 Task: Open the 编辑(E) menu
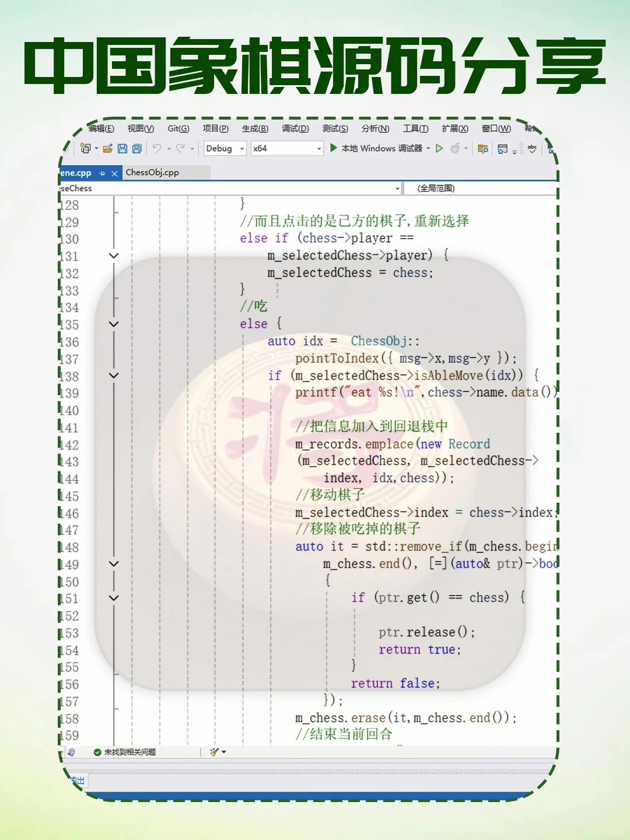pyautogui.click(x=101, y=128)
